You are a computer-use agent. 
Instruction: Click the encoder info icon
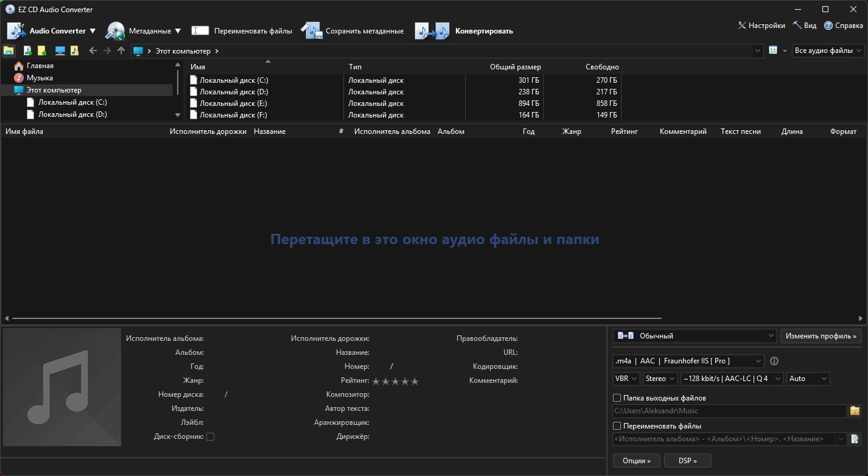(774, 361)
